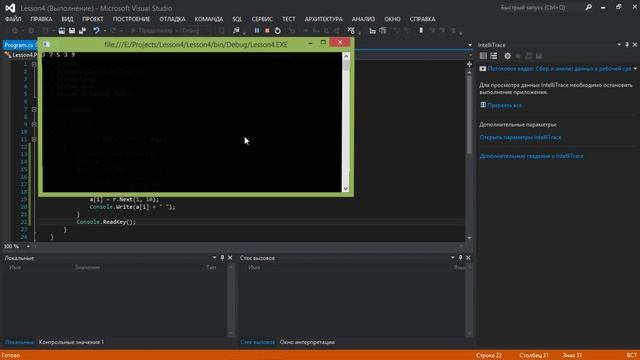Click the video icon beside the IntelliTrace streaming link
This screenshot has height=360, width=640.
pyautogui.click(x=482, y=69)
